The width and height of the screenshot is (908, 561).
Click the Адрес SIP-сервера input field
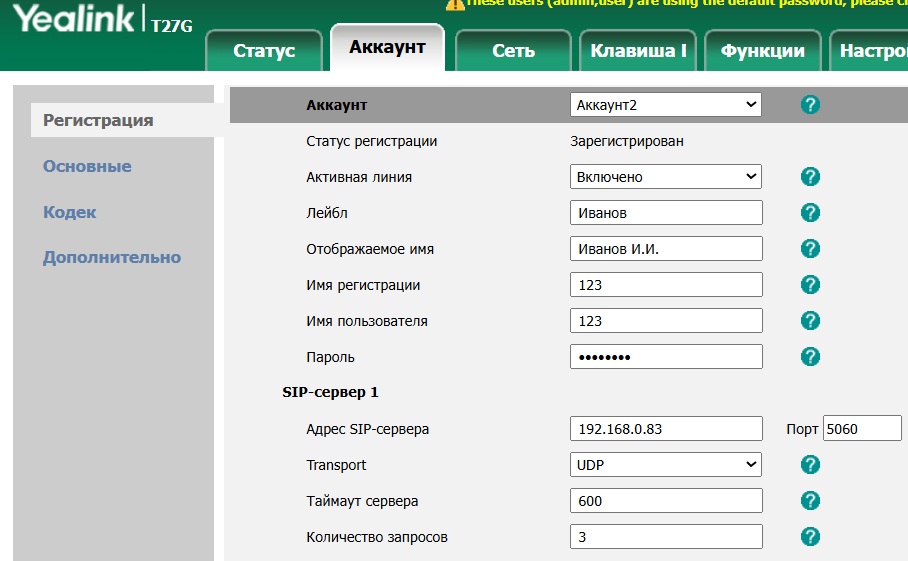coord(665,429)
